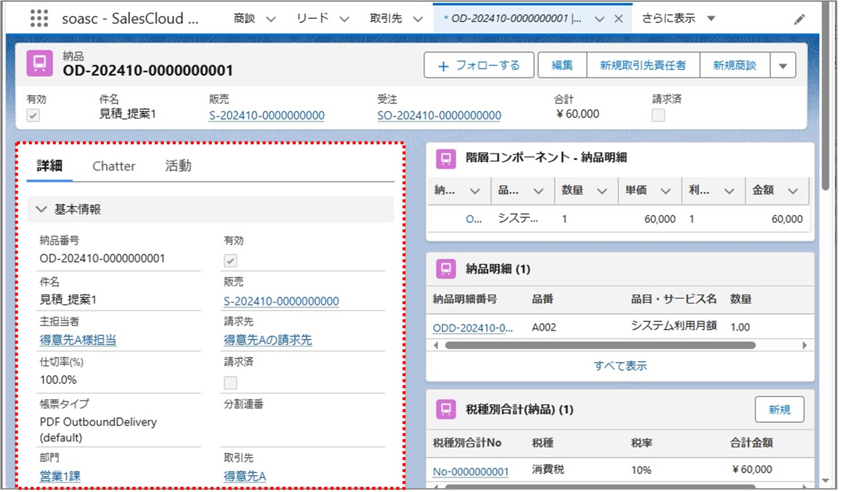Select the 活動 tab
The width and height of the screenshot is (868, 492).
(178, 166)
